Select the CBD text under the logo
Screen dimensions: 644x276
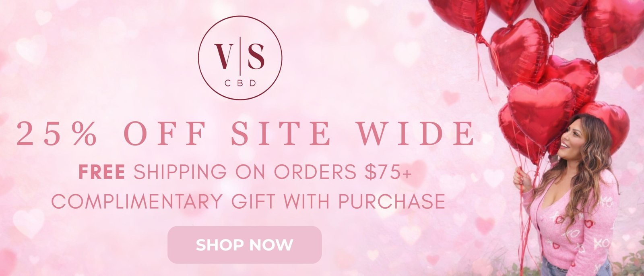[240, 84]
